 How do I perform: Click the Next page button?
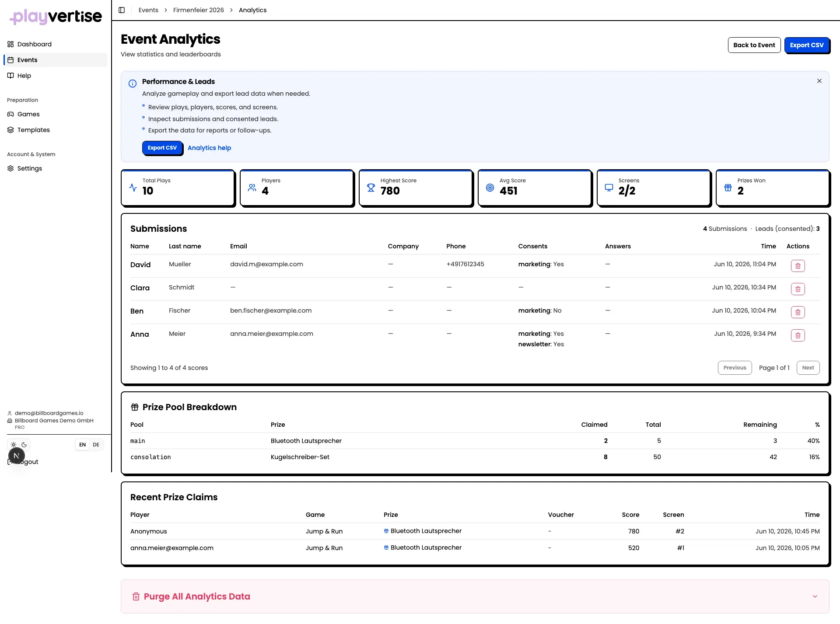808,368
